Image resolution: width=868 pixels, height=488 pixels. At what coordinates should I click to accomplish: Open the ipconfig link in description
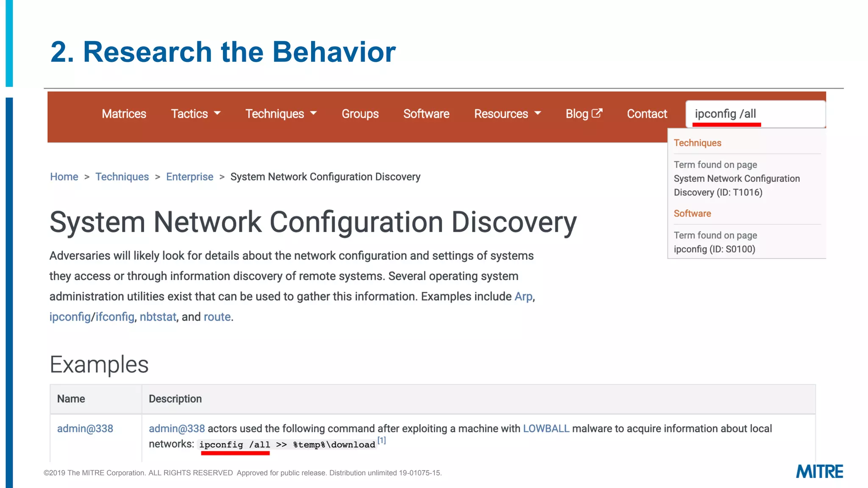coord(70,317)
